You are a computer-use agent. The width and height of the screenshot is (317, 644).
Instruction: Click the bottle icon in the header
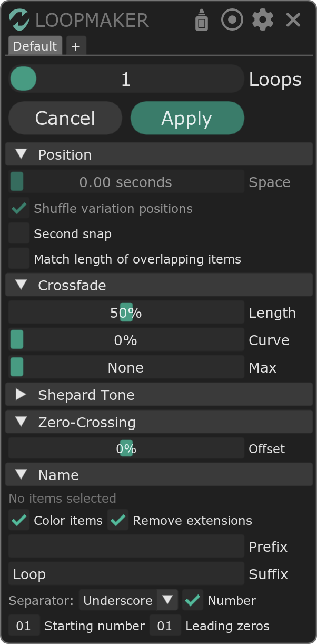point(202,20)
